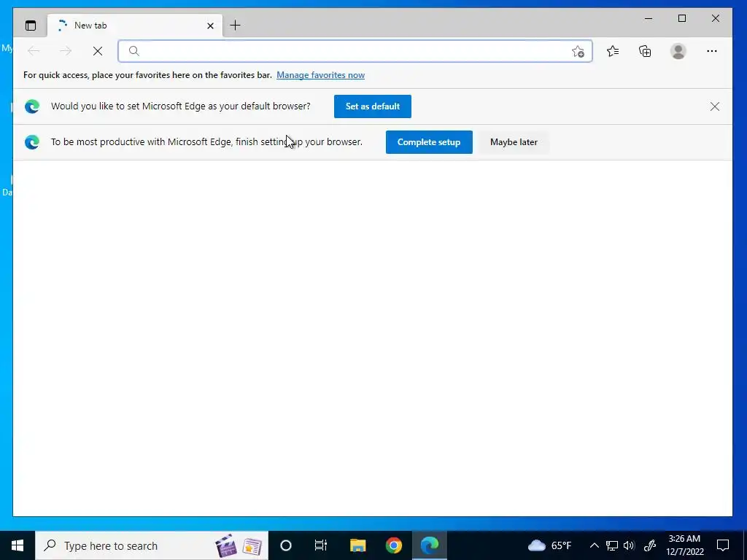This screenshot has width=747, height=560.
Task: Go back with the back arrow
Action: (34, 51)
